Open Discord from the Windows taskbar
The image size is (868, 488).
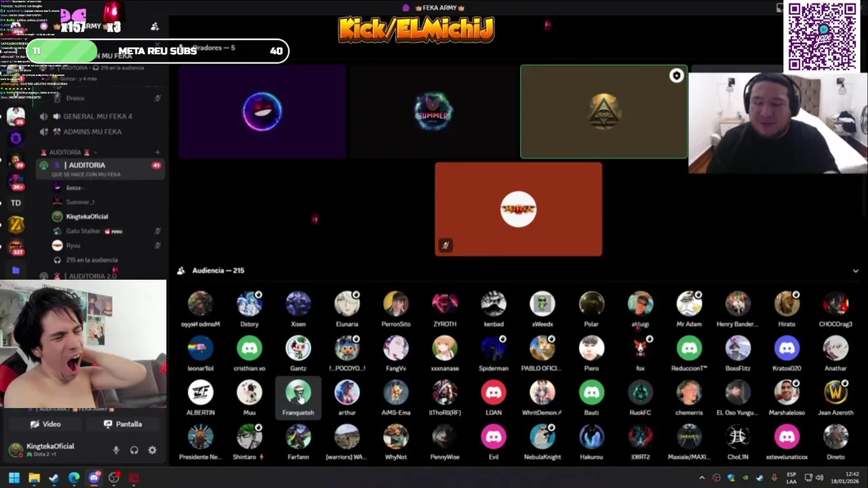(94, 478)
